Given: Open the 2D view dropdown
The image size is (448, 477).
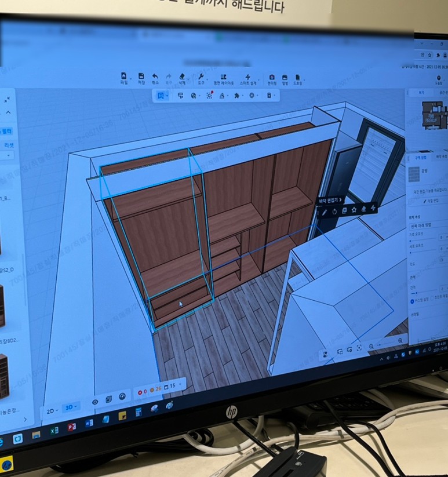Looking at the screenshot, I should coord(52,412).
